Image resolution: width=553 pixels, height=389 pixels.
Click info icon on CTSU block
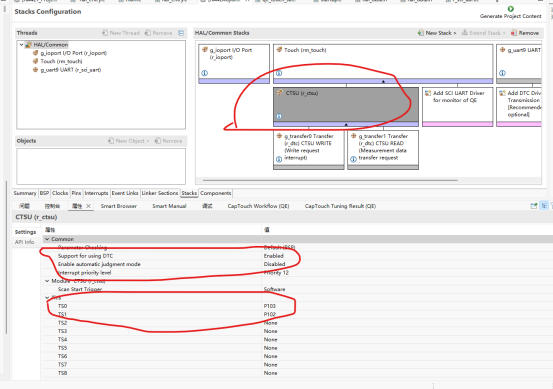tap(279, 116)
